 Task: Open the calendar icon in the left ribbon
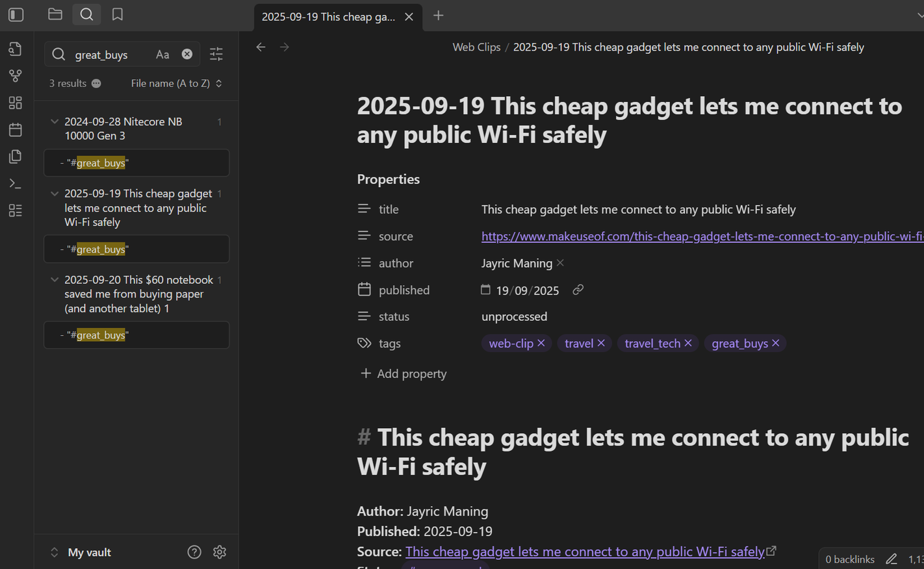(x=15, y=129)
